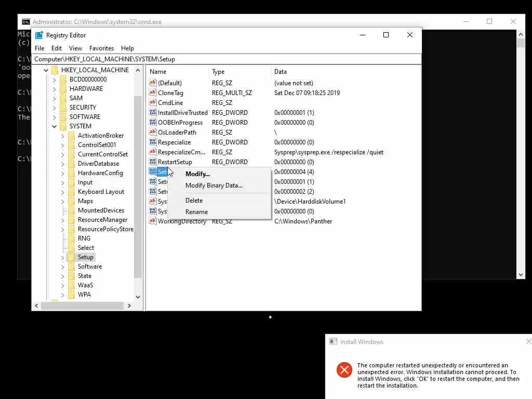Expand the SOFTWARE hive key
532x399 pixels.
(54, 117)
